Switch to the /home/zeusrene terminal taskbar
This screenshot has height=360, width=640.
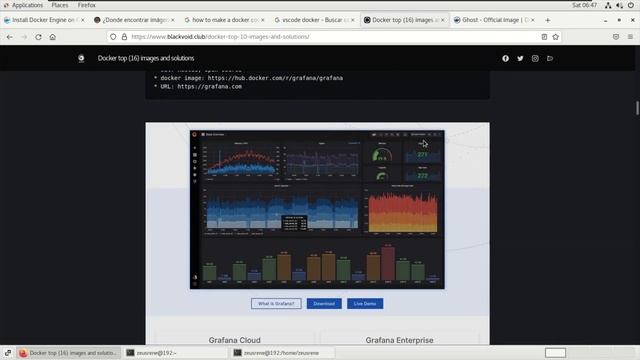[282, 353]
